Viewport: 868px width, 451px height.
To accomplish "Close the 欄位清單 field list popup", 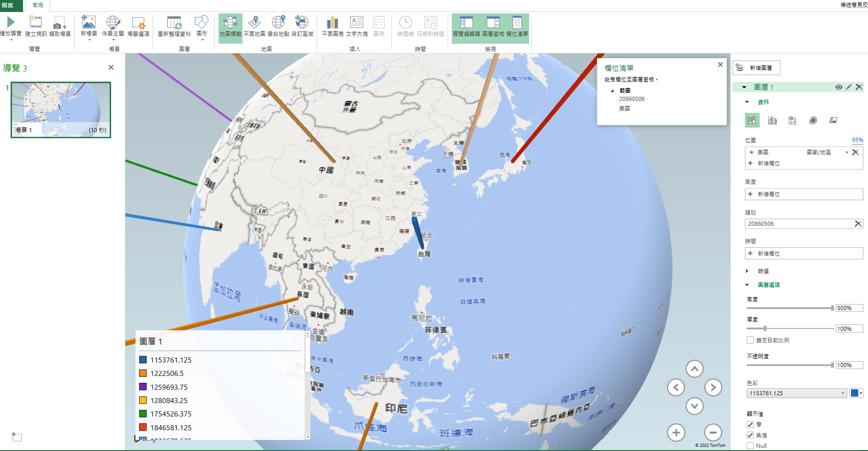I will point(720,64).
